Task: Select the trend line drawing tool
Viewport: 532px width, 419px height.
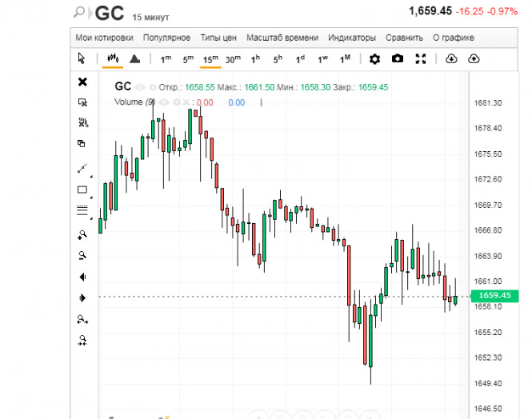Action: point(82,168)
